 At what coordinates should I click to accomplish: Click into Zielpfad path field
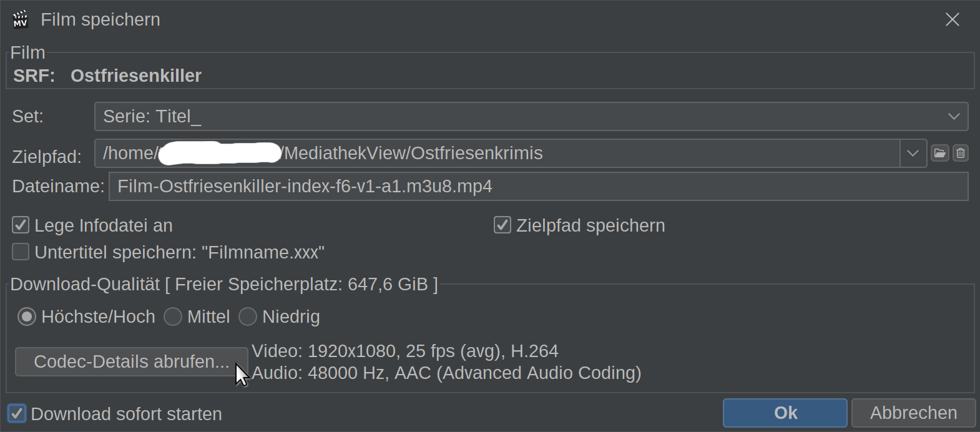pos(497,153)
